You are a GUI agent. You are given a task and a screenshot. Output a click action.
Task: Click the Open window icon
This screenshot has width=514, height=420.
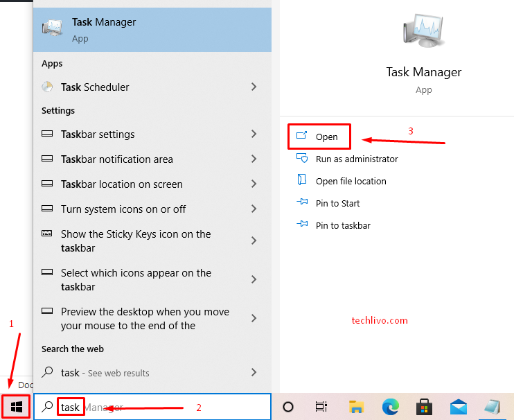(301, 135)
